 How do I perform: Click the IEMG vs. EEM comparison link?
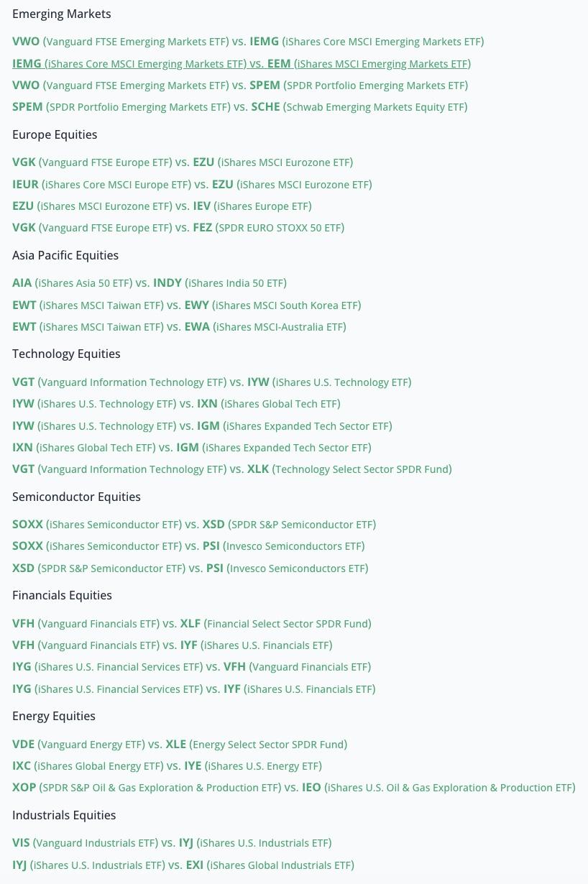[242, 64]
